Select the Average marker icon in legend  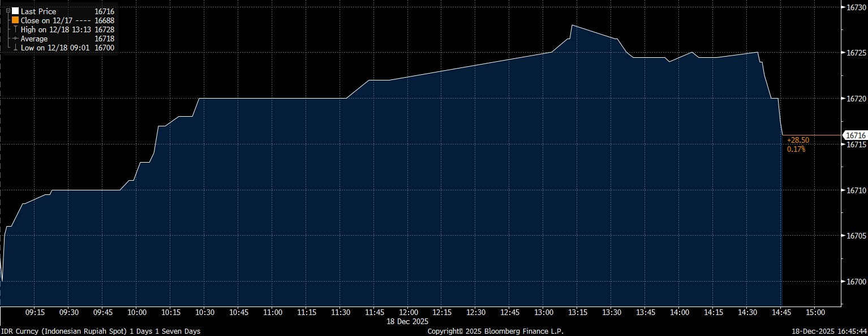(x=15, y=39)
